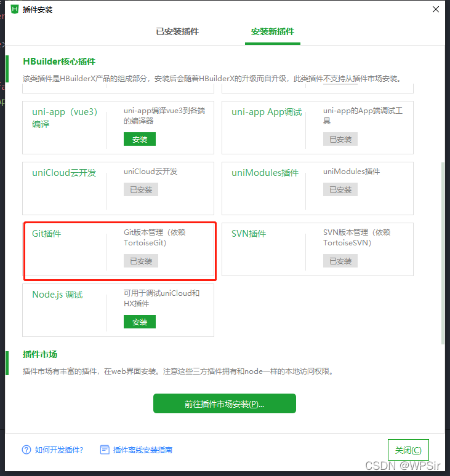Screen dimensions: 450x476
Task: Click 前往插件市场安装(P)... button
Action: [225, 403]
